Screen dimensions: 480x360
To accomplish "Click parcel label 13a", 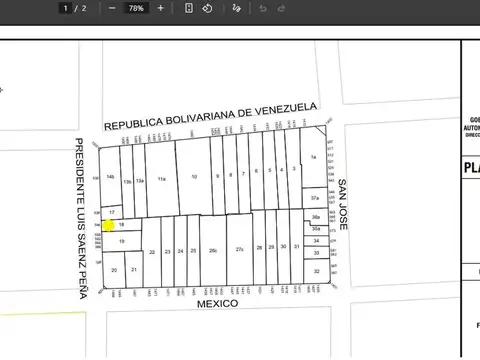I will (140, 181).
